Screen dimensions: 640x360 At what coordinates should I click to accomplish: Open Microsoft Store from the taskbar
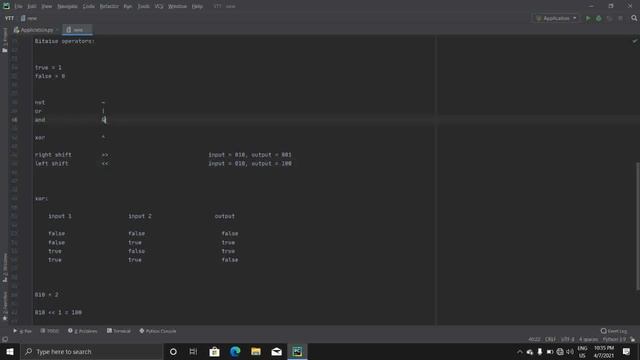[x=214, y=352]
